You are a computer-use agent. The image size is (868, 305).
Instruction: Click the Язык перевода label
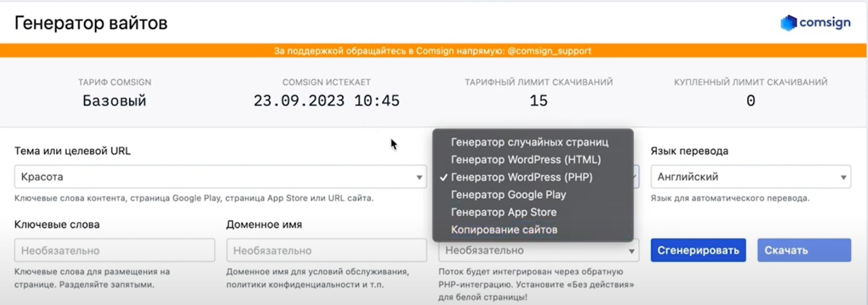click(x=689, y=151)
